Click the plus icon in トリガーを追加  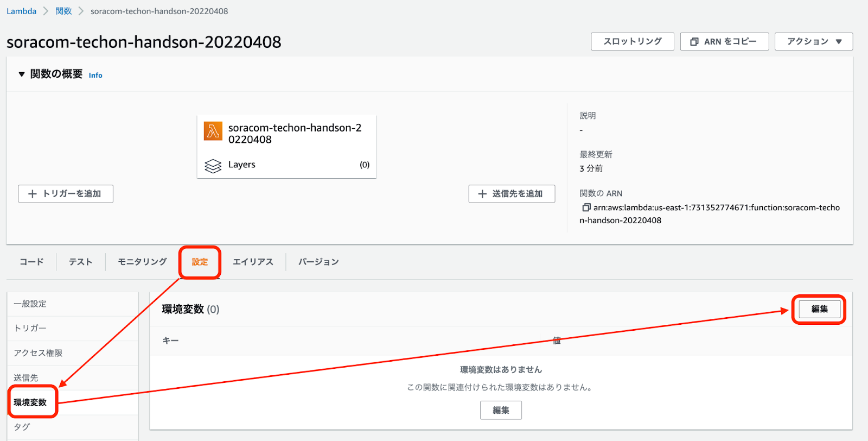point(33,194)
